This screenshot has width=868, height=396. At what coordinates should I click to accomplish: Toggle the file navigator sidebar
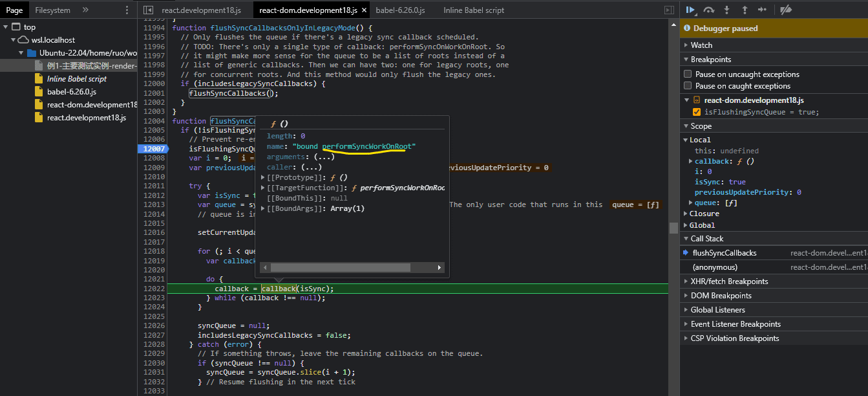(148, 10)
